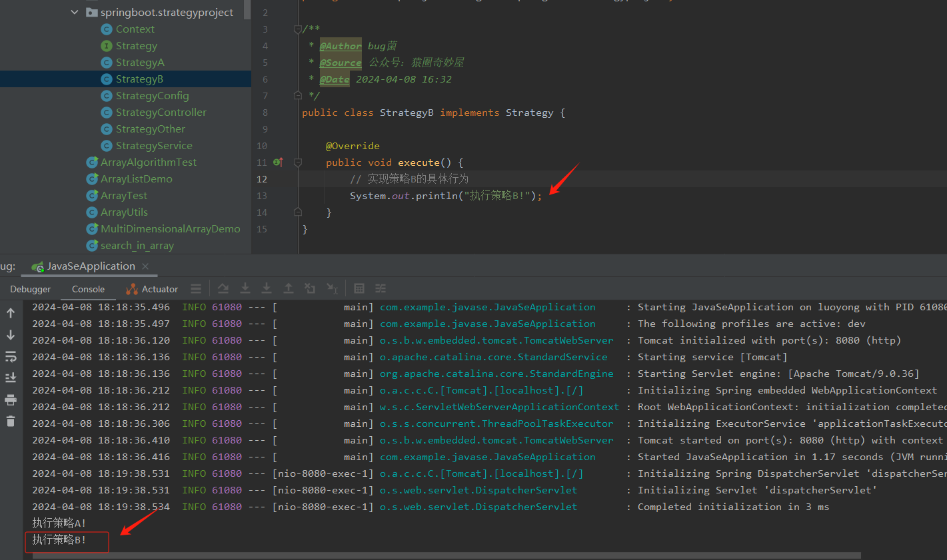
Task: Click the console output line 执行策略B!
Action: pos(59,540)
